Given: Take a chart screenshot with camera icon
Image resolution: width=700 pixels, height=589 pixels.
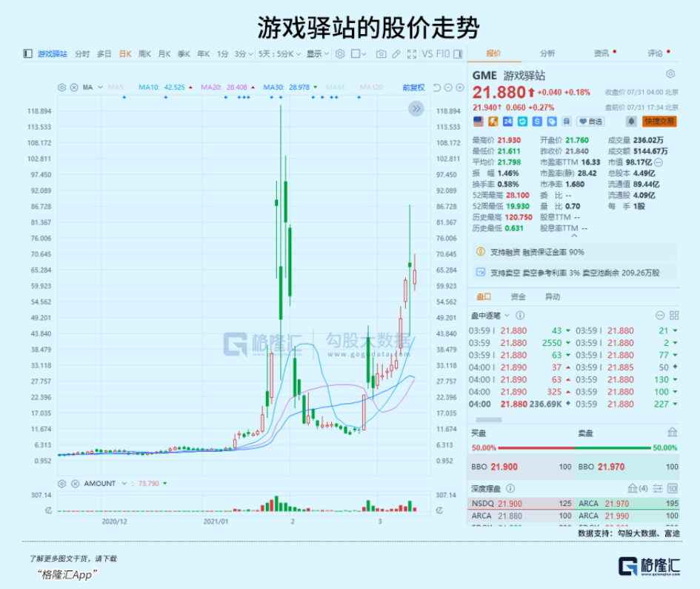Looking at the screenshot, I should (x=381, y=54).
